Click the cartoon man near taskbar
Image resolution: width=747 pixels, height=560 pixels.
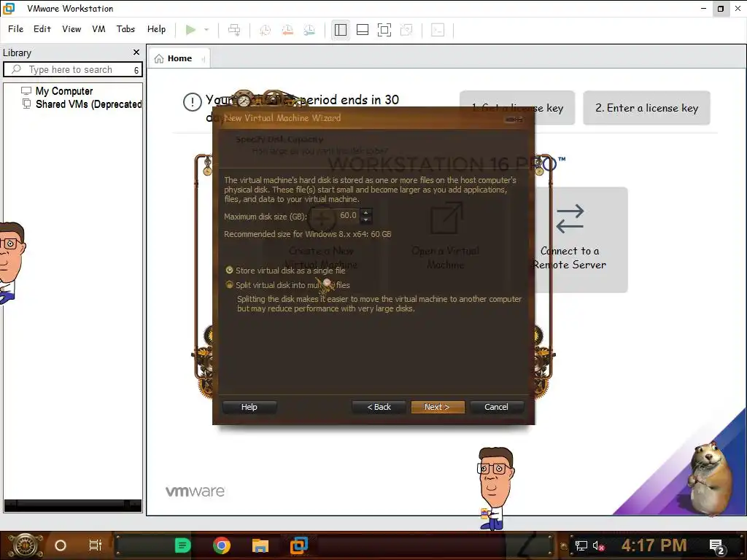pos(495,489)
